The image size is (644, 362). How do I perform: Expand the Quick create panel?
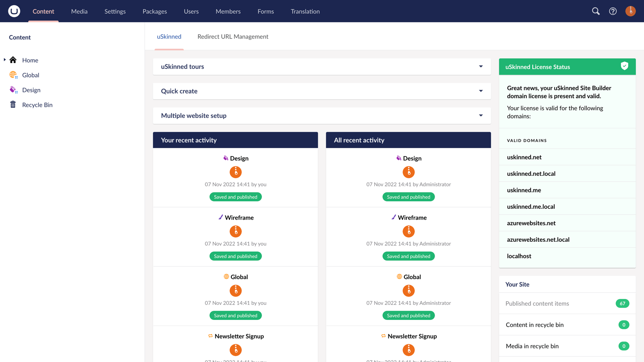click(481, 91)
